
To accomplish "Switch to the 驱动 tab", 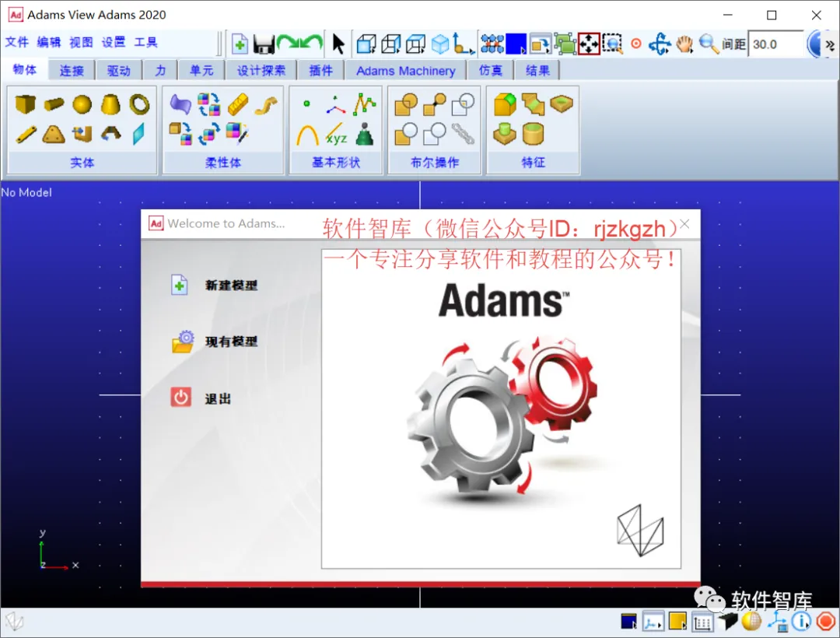I will click(x=119, y=70).
